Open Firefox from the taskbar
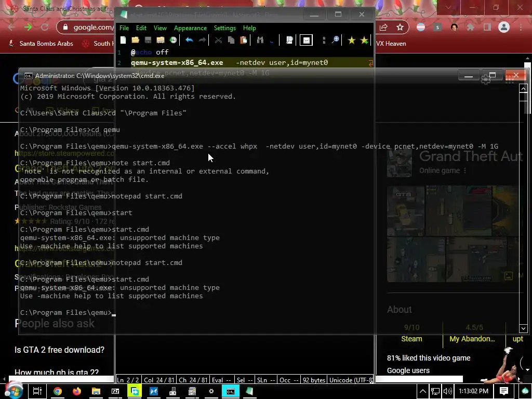The width and height of the screenshot is (532, 399). pos(77,391)
